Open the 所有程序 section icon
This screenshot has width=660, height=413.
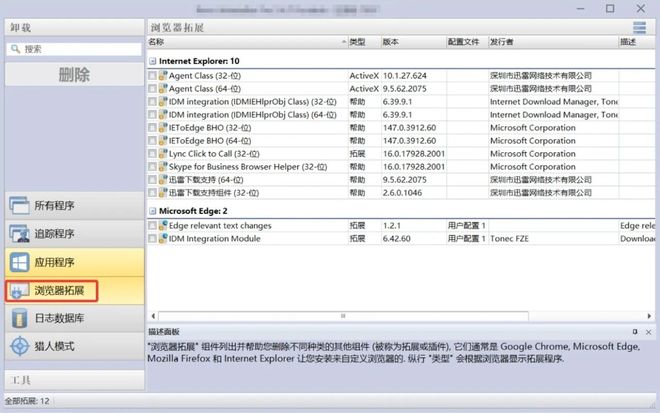coord(19,205)
